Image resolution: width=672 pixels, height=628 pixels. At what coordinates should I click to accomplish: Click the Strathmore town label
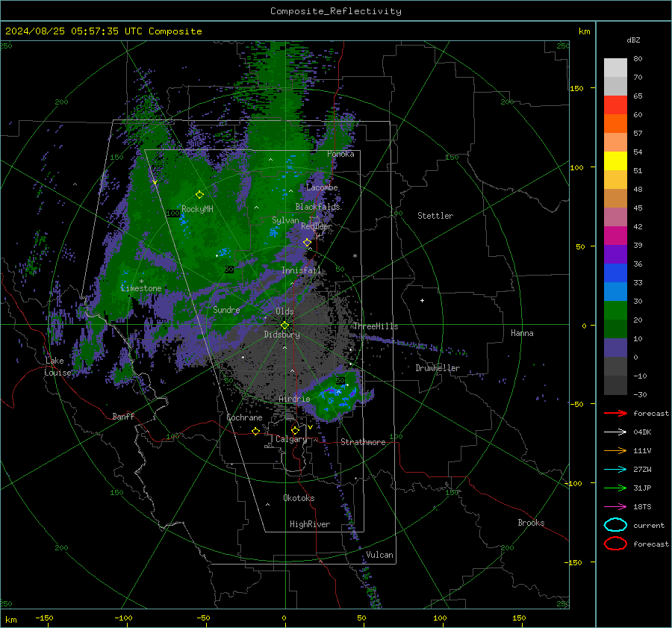[x=363, y=442]
